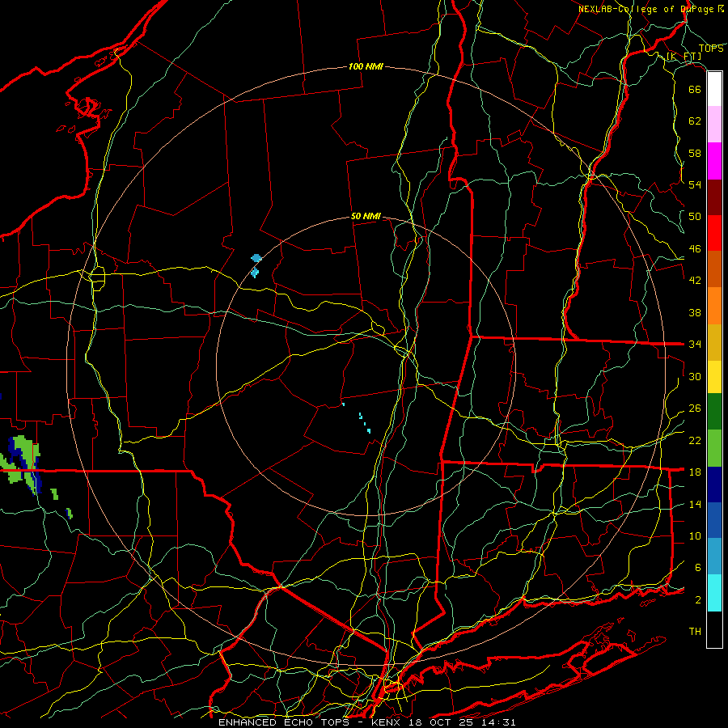Click the "[K FT]" units label
Screen dimensions: 728x728
click(684, 56)
